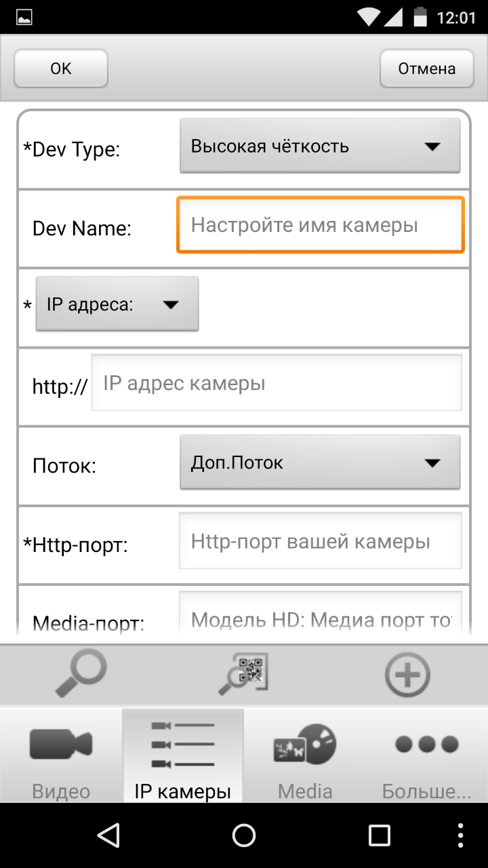The width and height of the screenshot is (488, 868).
Task: Select the Http-порт text field
Action: coord(319,541)
